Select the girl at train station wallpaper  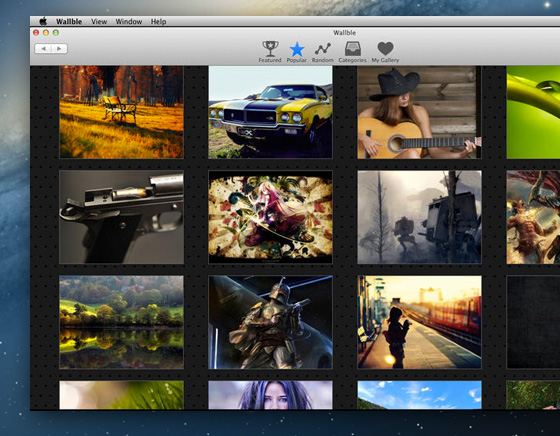point(419,322)
